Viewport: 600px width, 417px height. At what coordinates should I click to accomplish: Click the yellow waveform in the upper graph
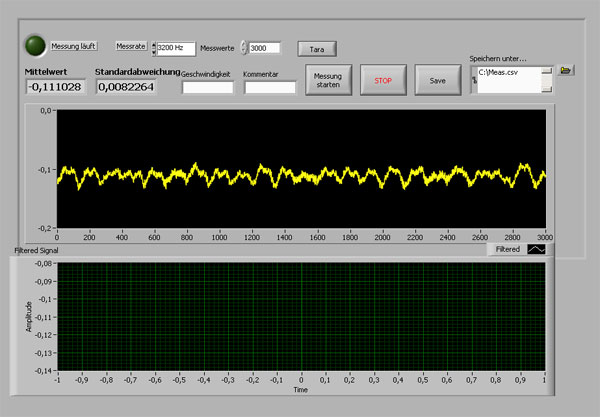(300, 175)
